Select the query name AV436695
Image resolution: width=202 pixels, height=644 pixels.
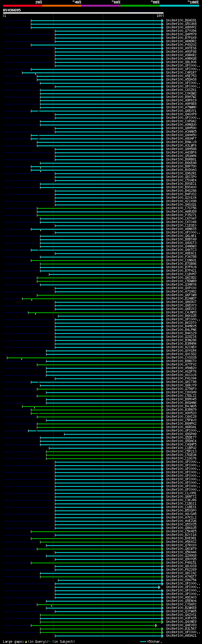point(12,10)
